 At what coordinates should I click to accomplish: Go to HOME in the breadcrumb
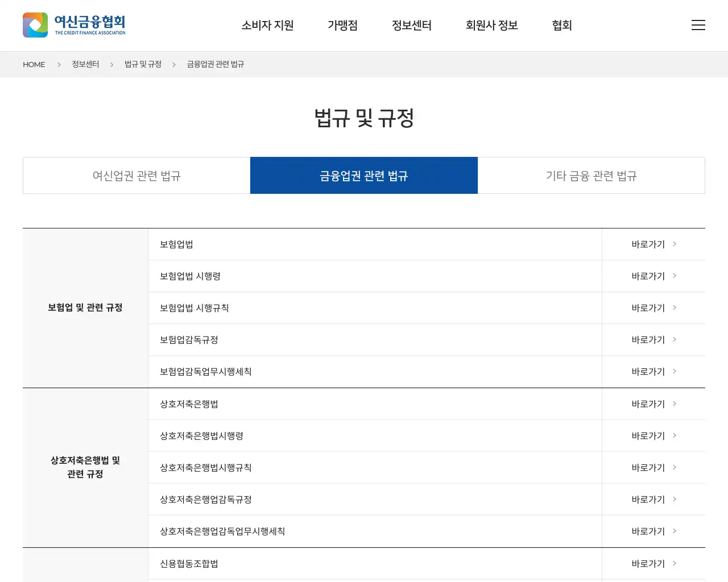point(34,65)
